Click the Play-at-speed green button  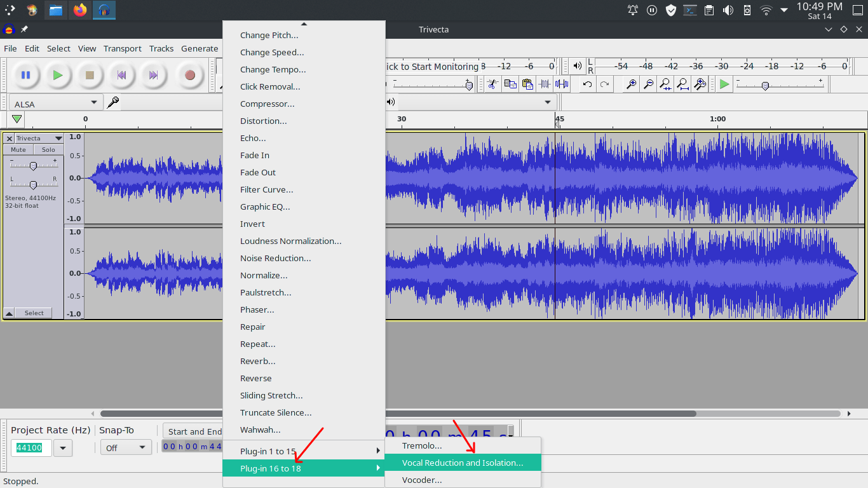(724, 84)
